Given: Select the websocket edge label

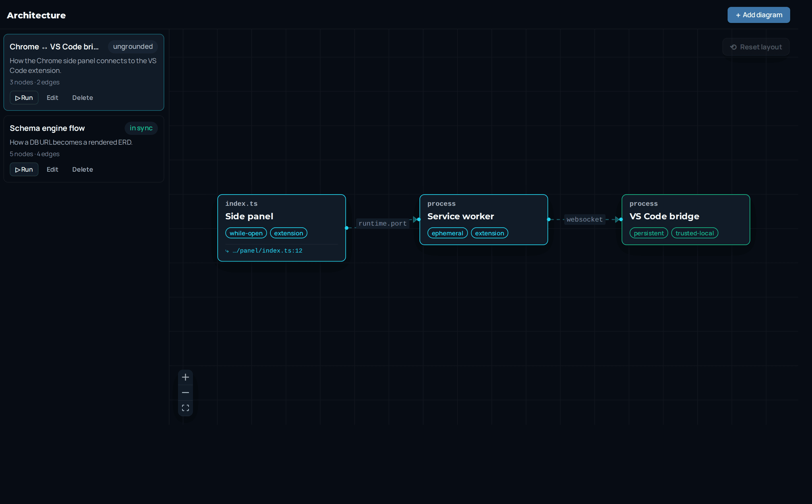Looking at the screenshot, I should point(585,220).
